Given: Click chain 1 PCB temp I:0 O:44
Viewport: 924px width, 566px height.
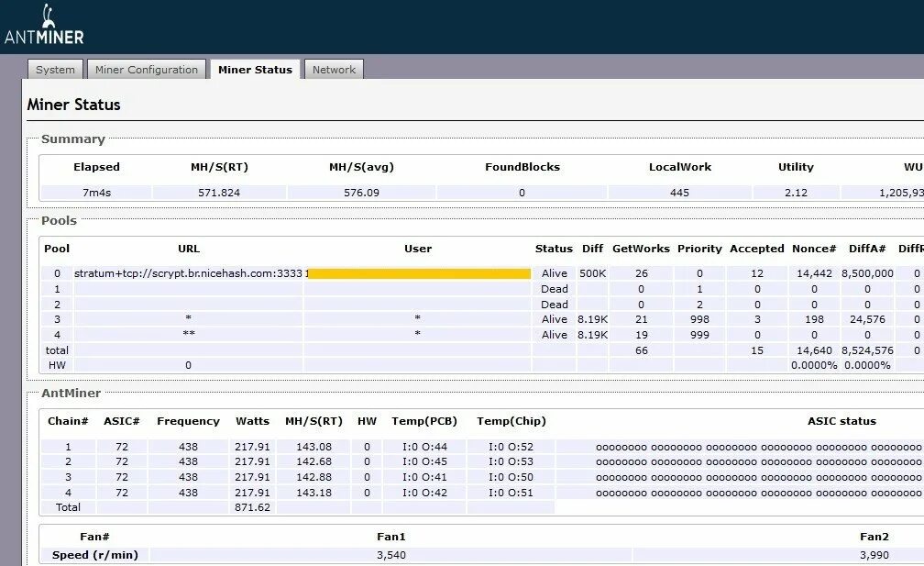Looking at the screenshot, I should click(425, 447).
